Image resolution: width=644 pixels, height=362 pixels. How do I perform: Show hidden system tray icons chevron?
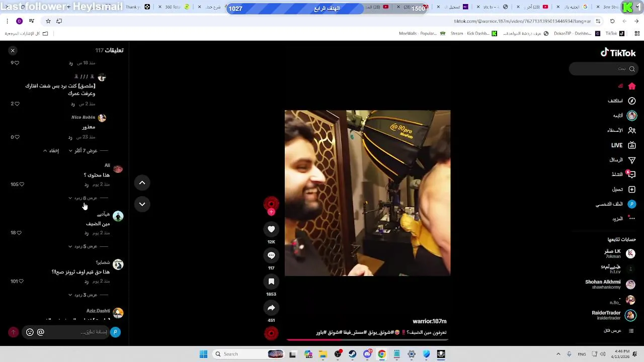tap(558, 354)
